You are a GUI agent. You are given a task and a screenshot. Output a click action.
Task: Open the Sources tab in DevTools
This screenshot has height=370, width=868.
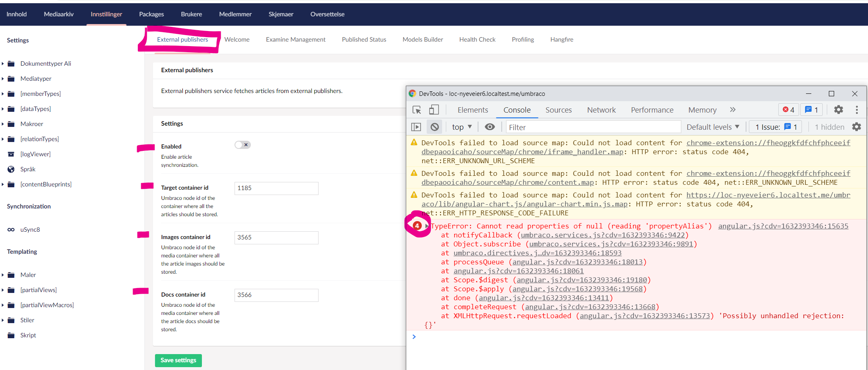pyautogui.click(x=558, y=110)
